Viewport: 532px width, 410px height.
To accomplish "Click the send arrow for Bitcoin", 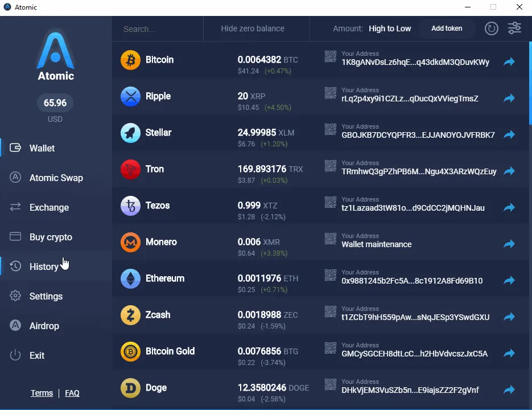I will [x=509, y=62].
